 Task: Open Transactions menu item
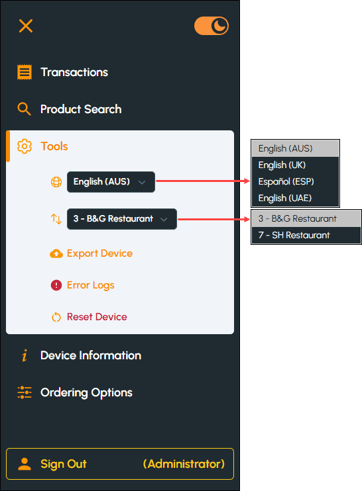[x=74, y=72]
